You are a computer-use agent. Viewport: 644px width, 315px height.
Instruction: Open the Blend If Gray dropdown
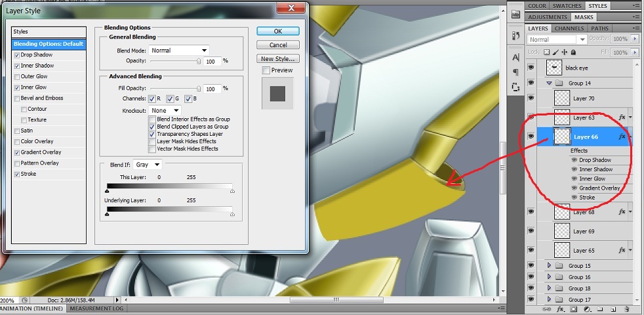pyautogui.click(x=148, y=165)
